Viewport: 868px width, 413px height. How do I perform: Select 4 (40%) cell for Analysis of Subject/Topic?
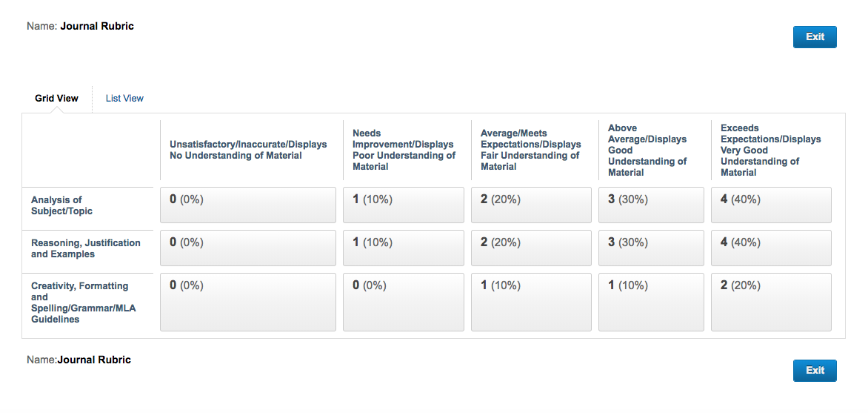click(x=771, y=205)
